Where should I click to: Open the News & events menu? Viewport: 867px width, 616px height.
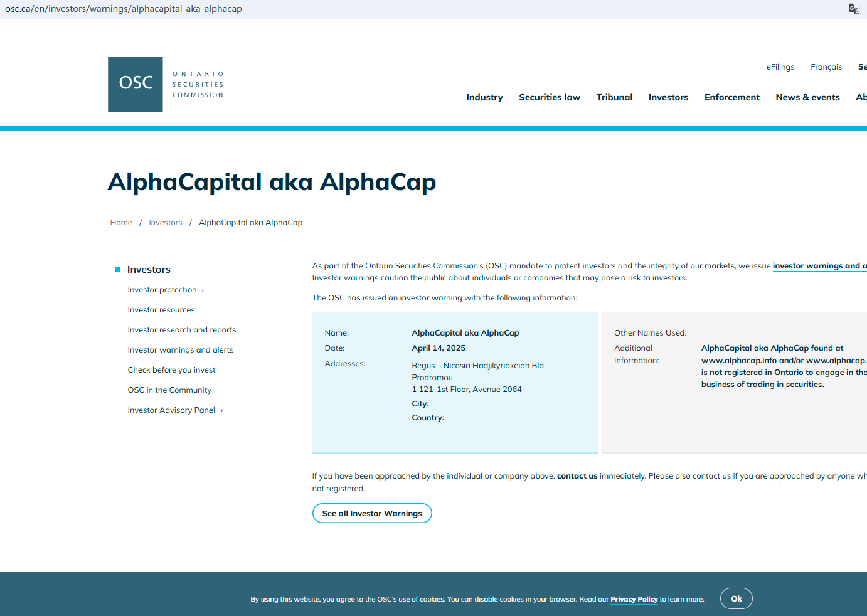coord(807,97)
